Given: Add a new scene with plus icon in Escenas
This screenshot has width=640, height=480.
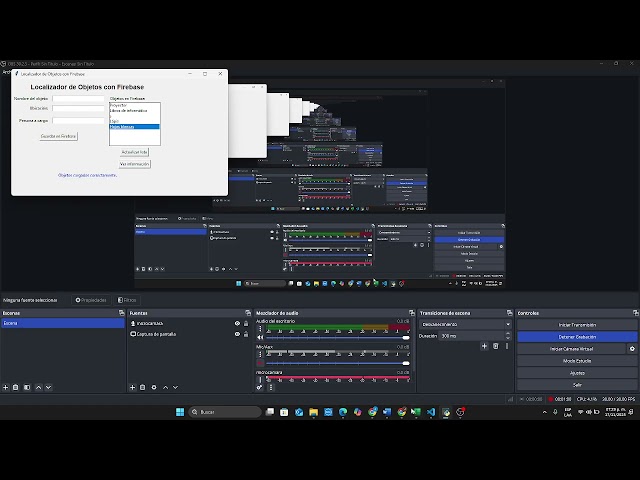Looking at the screenshot, I should pos(6,387).
